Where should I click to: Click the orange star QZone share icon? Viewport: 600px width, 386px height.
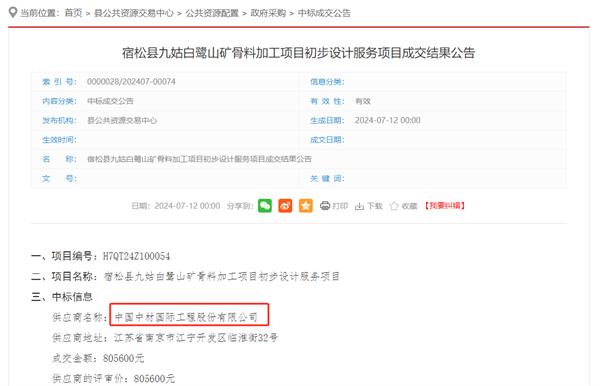coord(305,206)
